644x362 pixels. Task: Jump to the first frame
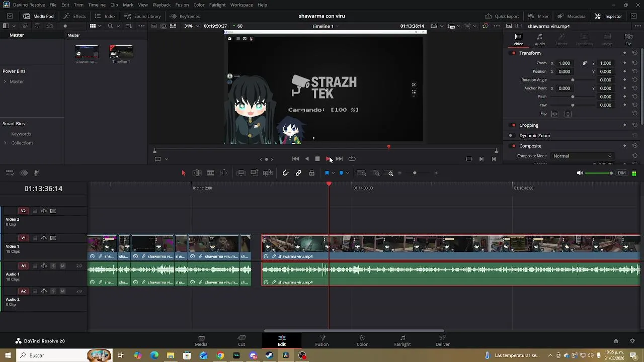[296, 159]
